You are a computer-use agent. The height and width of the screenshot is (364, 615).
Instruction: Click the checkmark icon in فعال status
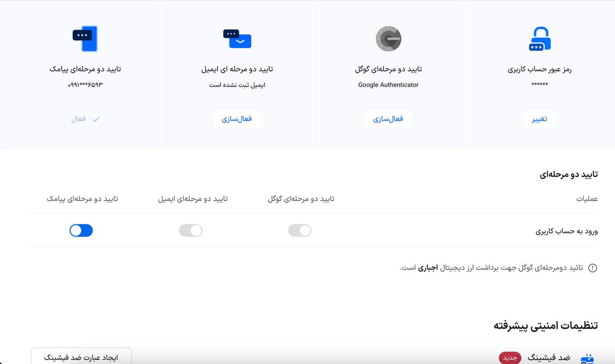96,119
